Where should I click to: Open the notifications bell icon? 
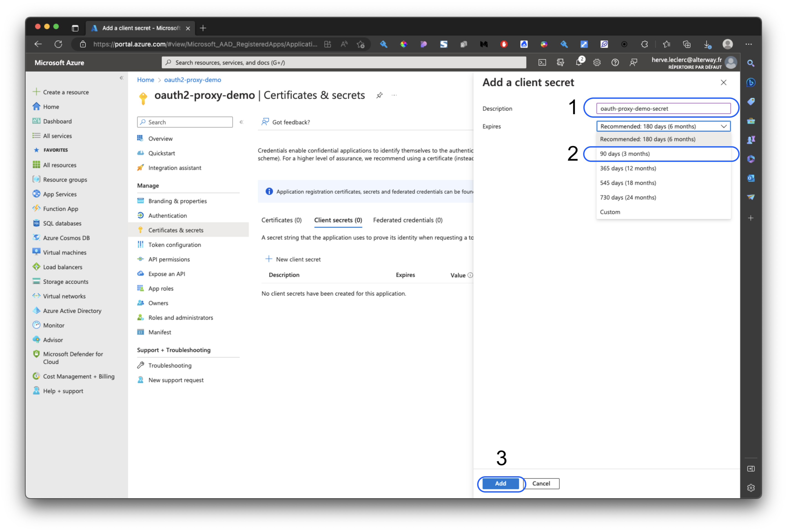[579, 63]
